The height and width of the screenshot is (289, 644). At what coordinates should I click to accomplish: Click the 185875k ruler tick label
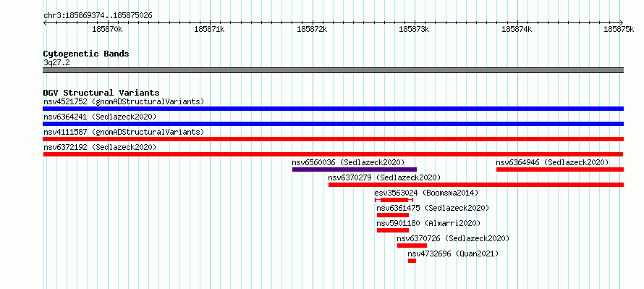pos(619,29)
